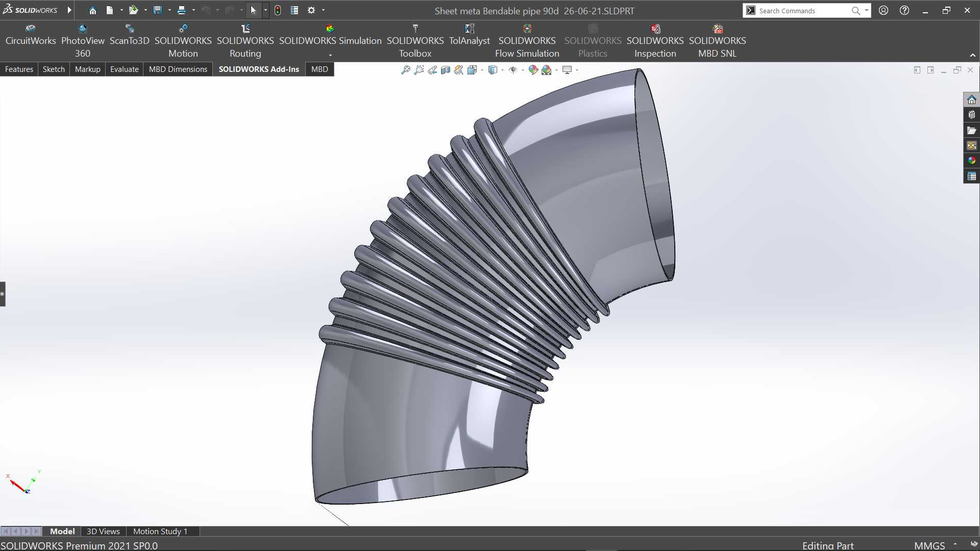Toggle SOLIDWORKS MBD SNL add-in
This screenshot has height=551, width=980.
pos(718,41)
